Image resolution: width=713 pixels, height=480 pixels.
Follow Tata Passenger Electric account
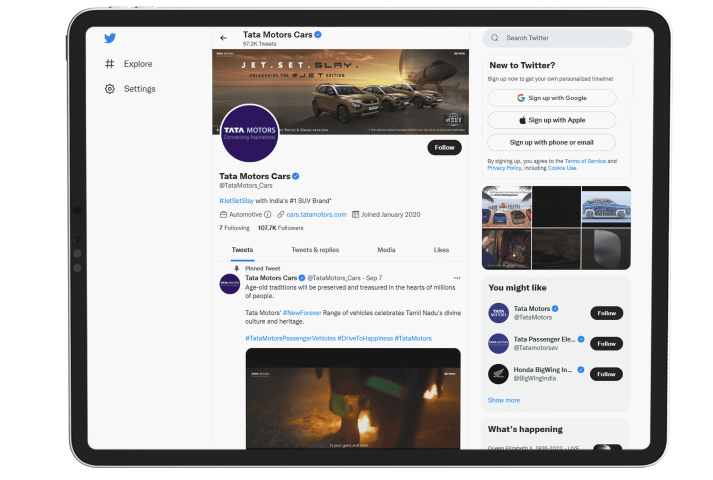click(x=607, y=344)
